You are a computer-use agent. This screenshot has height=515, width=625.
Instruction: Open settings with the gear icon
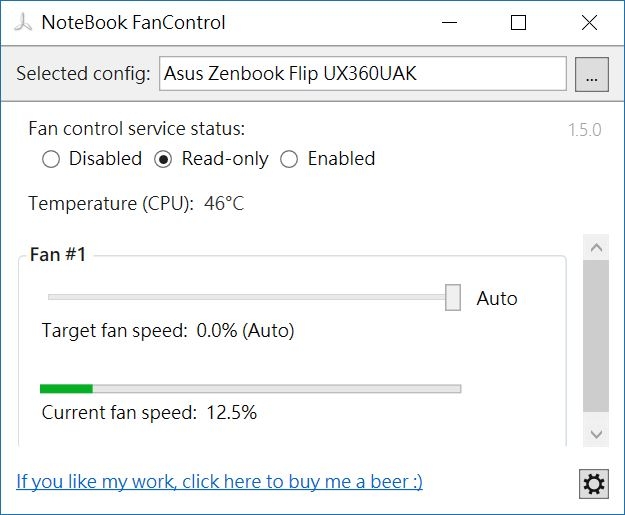(x=594, y=484)
